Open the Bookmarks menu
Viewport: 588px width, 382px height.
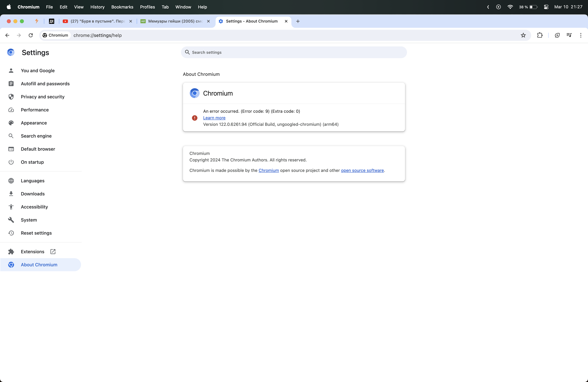pyautogui.click(x=122, y=7)
